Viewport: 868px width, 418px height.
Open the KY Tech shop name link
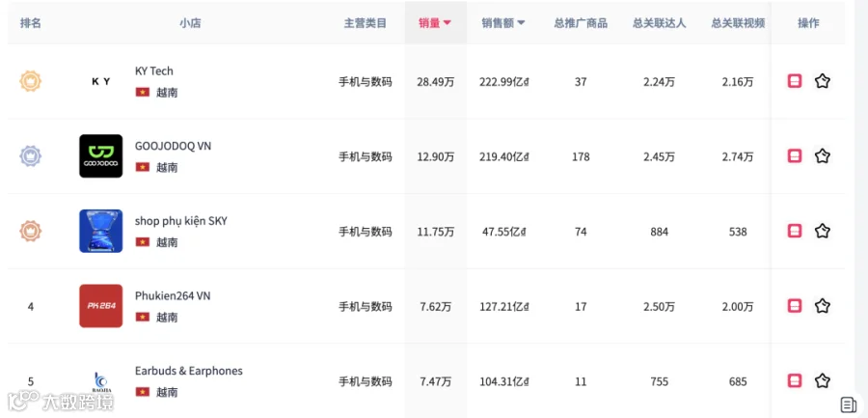[154, 71]
